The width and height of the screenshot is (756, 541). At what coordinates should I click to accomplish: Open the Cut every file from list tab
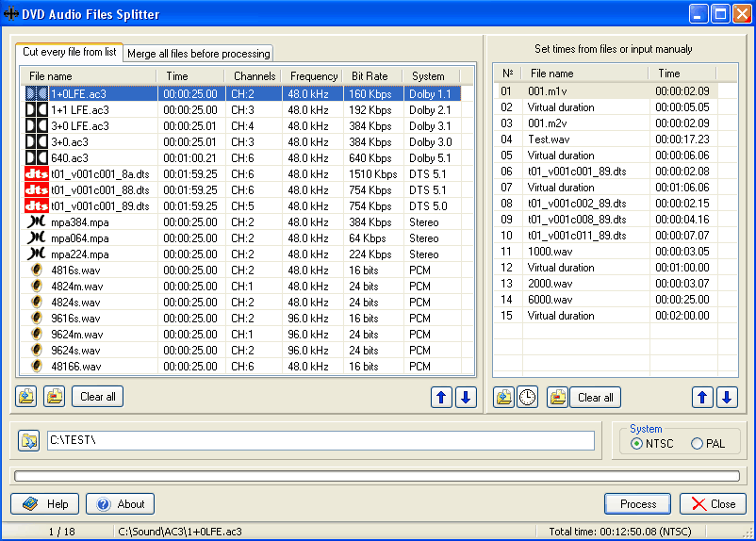click(x=69, y=52)
